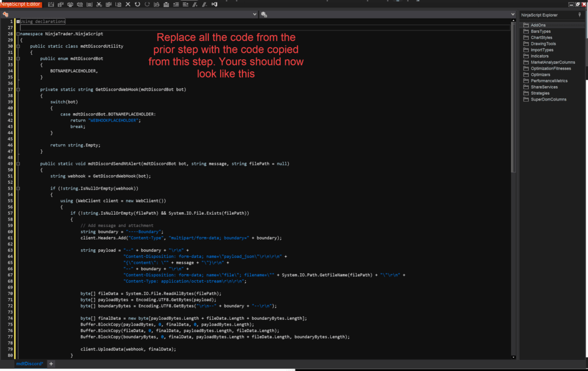Collapse the GetDiscordWebHook method block

(x=18, y=90)
